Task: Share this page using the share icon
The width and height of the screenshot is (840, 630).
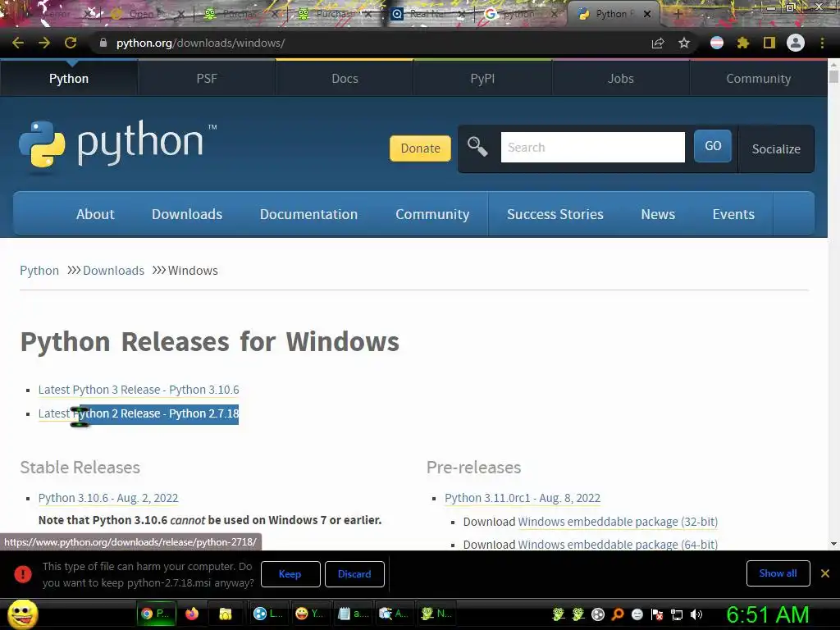Action: [x=658, y=43]
